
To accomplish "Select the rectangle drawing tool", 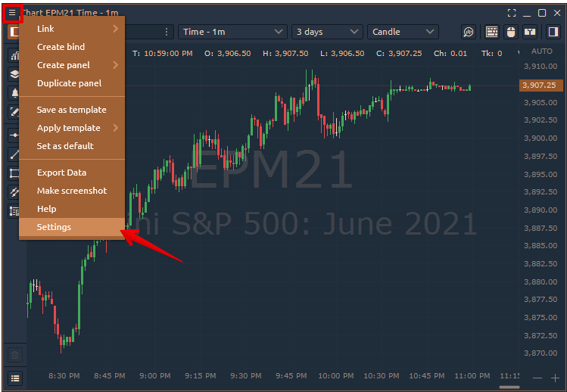I will (14, 173).
